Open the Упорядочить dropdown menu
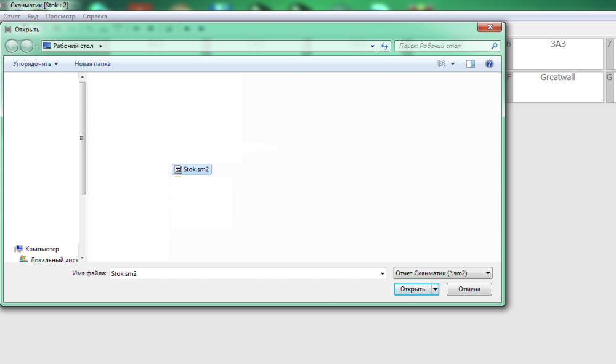This screenshot has height=364, width=616. point(36,64)
